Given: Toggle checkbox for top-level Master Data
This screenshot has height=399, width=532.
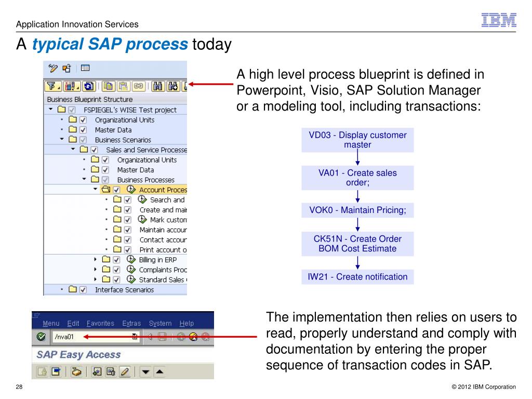Looking at the screenshot, I should (x=83, y=130).
